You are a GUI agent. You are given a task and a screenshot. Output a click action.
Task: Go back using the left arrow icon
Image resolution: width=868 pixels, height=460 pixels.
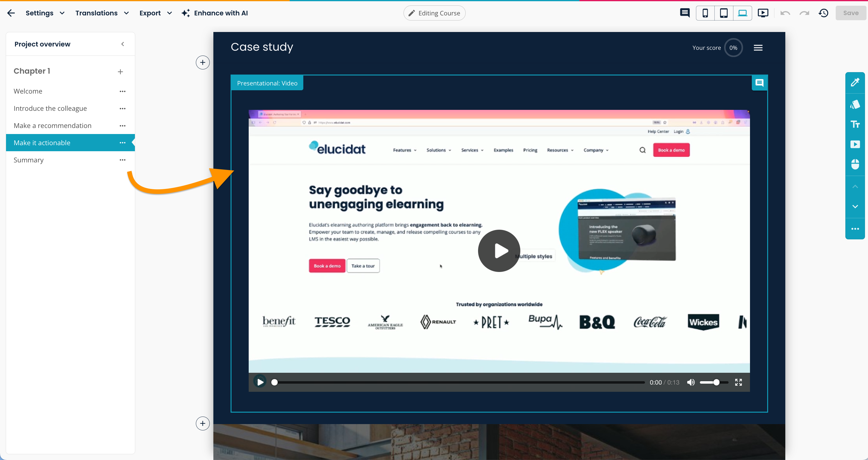pos(11,13)
